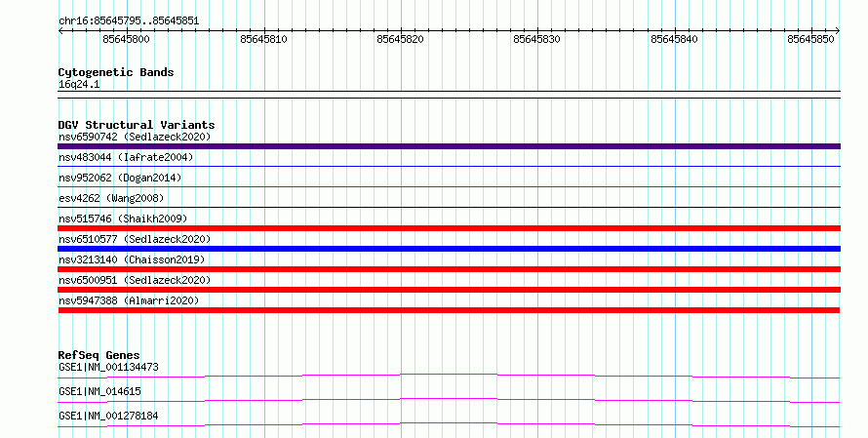Click ruler position label 85645820
The height and width of the screenshot is (438, 868).
click(x=400, y=39)
